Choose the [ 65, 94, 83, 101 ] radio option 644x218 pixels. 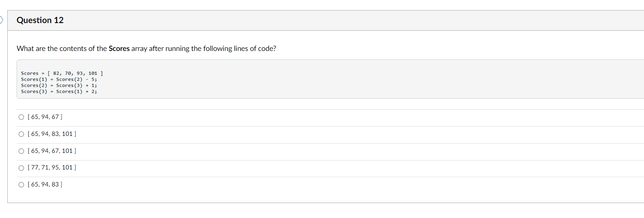click(21, 134)
